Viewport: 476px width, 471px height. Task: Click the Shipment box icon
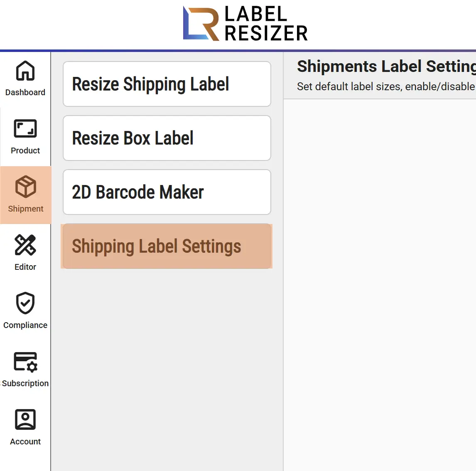[25, 187]
